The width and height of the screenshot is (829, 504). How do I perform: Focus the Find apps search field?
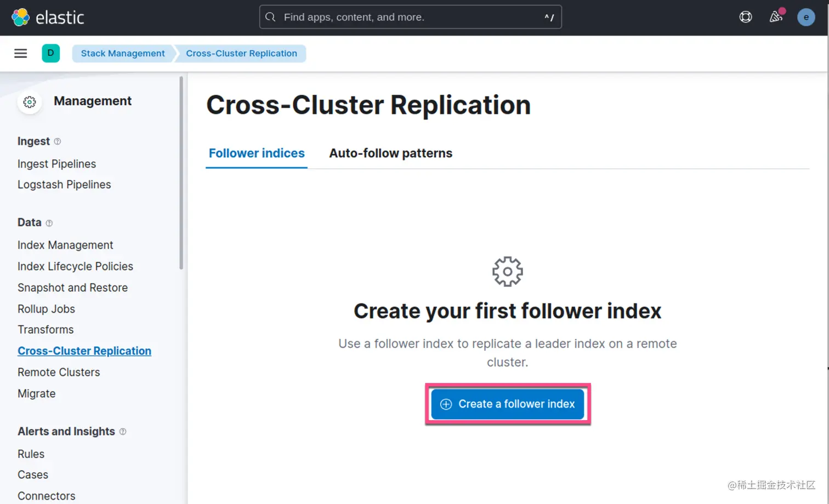(x=410, y=17)
